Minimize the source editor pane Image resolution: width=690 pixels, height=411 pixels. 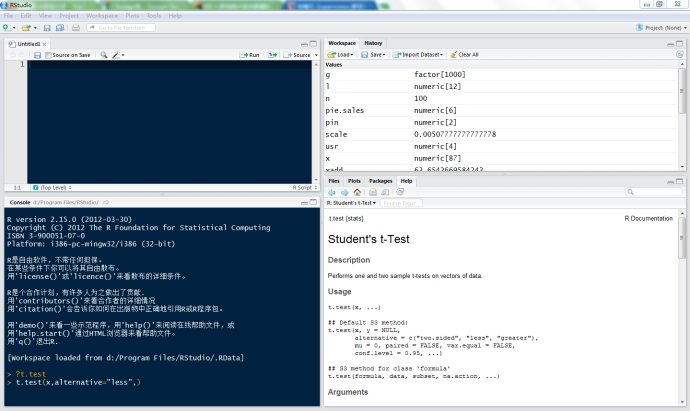click(304, 44)
